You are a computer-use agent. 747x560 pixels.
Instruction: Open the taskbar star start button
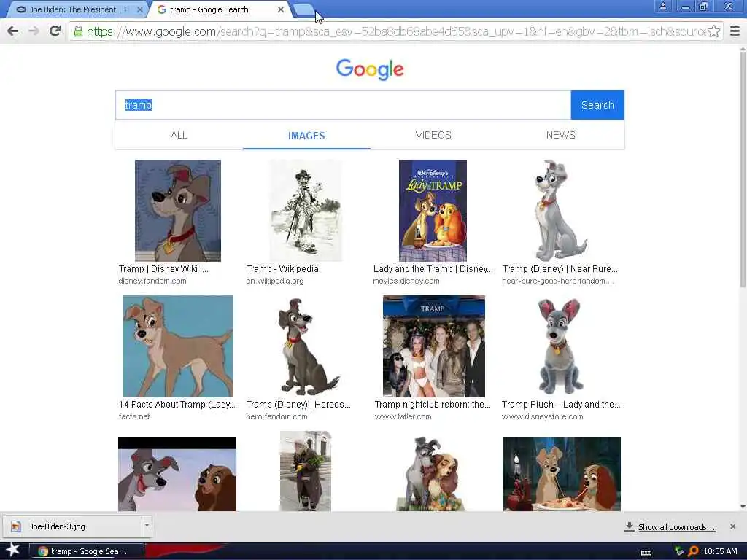tap(12, 551)
